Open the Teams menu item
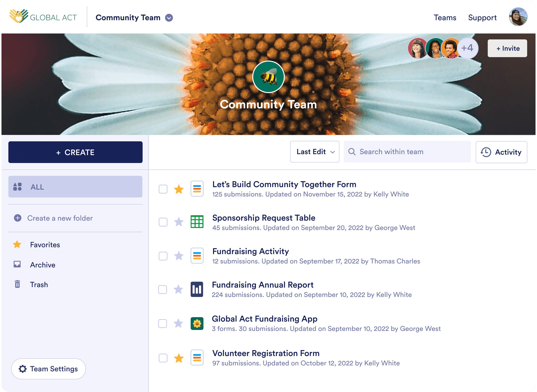The height and width of the screenshot is (392, 537). tap(445, 18)
